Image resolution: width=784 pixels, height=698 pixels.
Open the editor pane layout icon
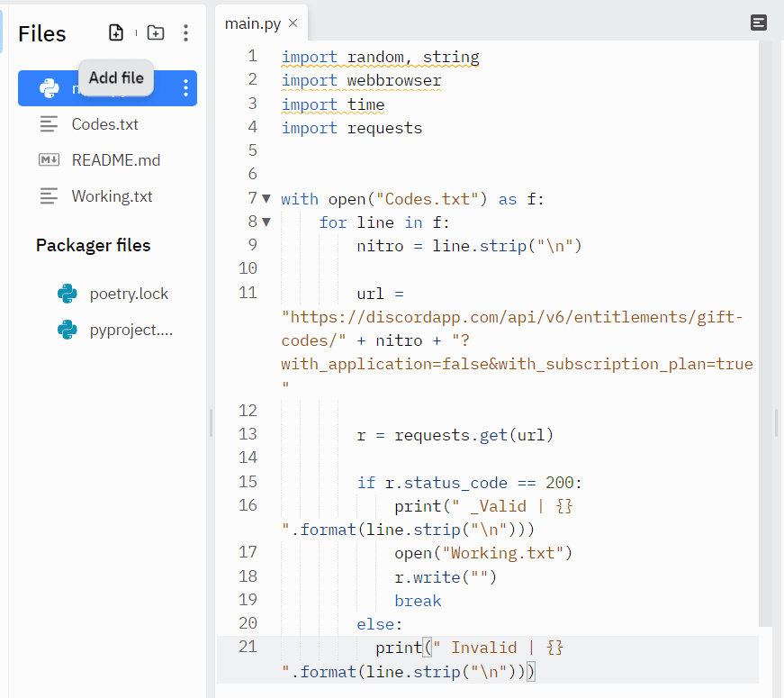tap(759, 23)
